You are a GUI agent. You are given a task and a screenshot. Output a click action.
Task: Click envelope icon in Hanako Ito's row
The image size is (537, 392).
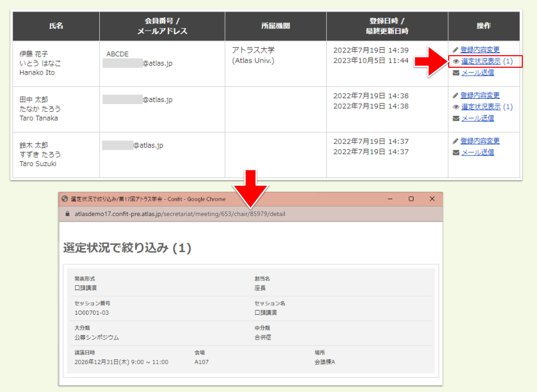click(456, 73)
